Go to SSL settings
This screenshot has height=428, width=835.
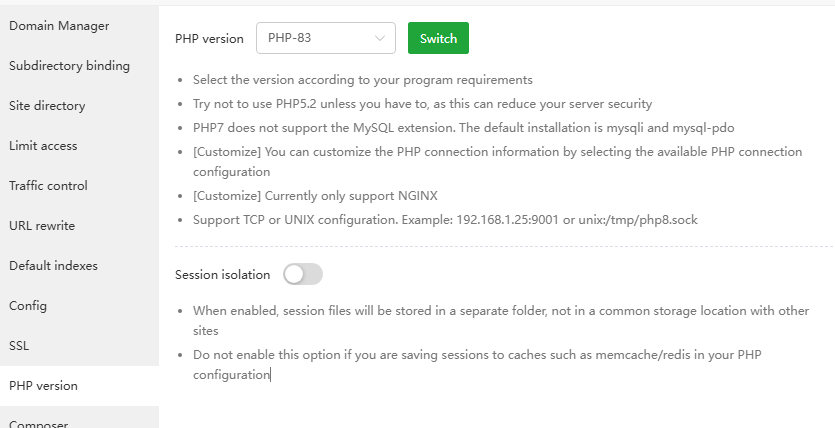click(x=20, y=346)
